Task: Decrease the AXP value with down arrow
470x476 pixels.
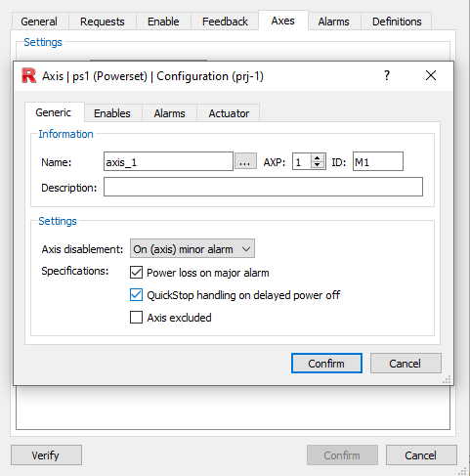Action: [317, 165]
